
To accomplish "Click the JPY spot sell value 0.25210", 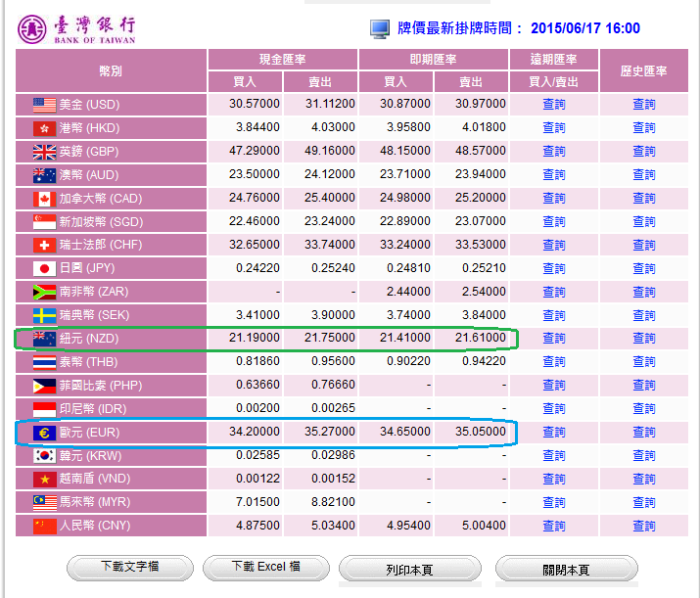I will (484, 268).
